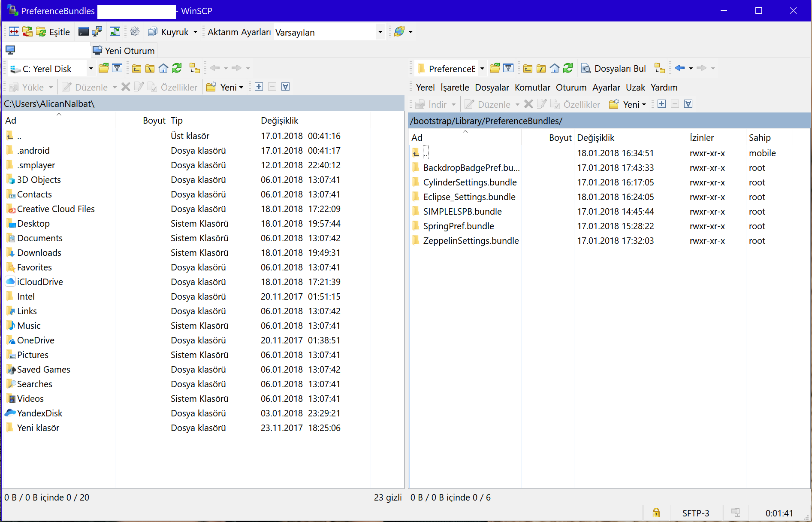Click the Synchronize icon with red arrows
Viewport: 812px width, 522px height.
click(x=27, y=32)
